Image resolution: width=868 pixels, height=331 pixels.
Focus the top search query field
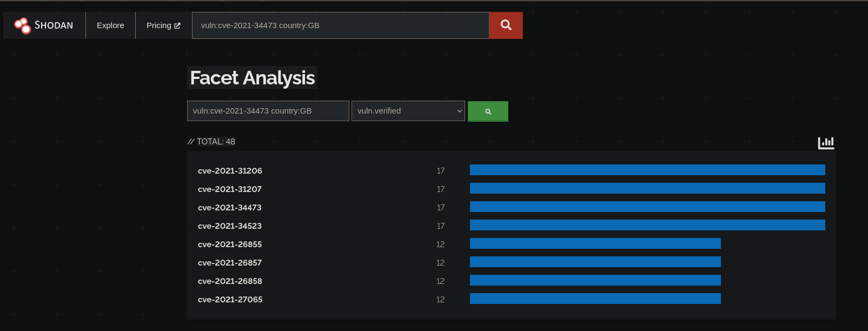click(340, 25)
